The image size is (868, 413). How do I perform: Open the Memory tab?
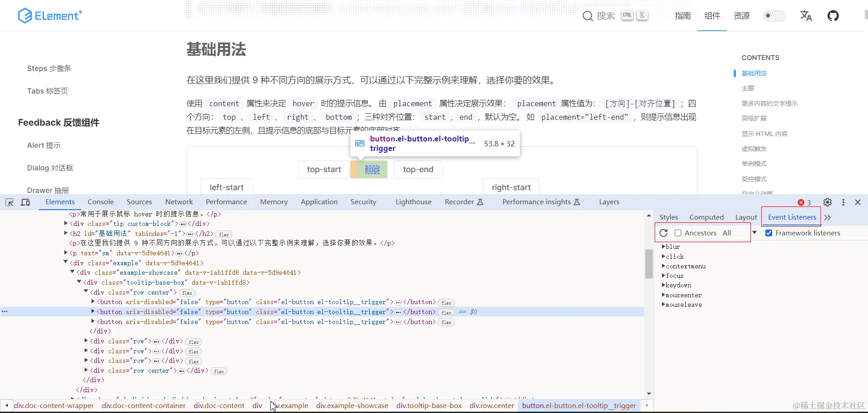click(x=274, y=202)
